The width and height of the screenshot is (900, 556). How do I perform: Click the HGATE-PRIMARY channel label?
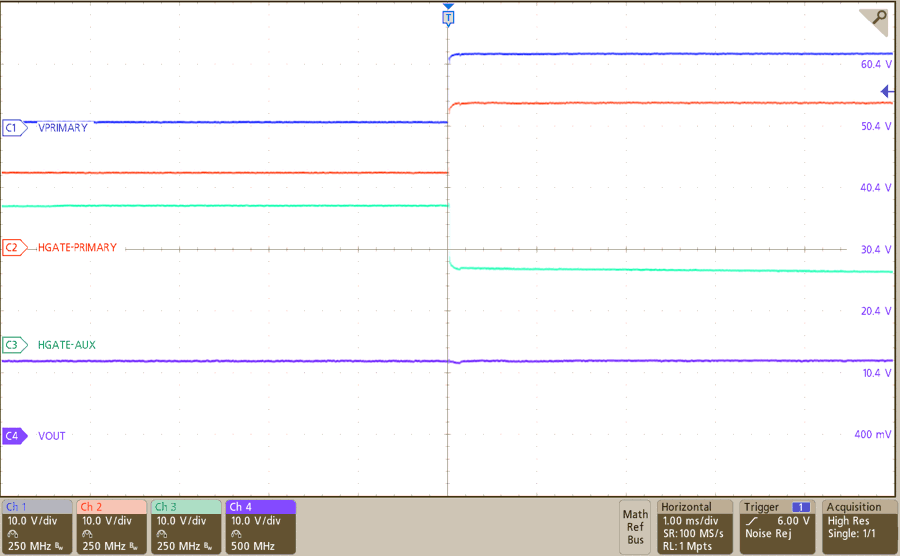[x=77, y=247]
